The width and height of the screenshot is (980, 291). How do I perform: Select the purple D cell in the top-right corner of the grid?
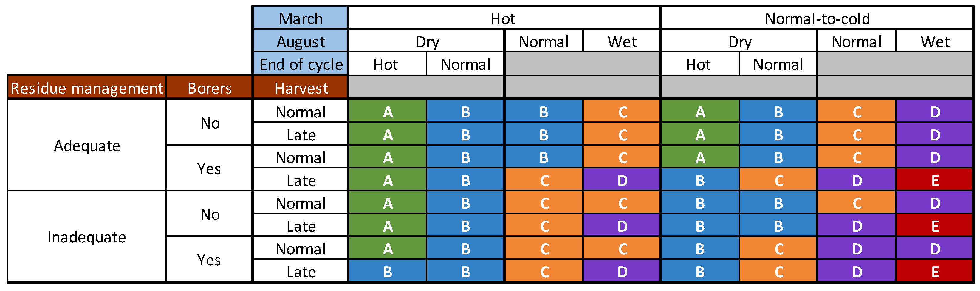pos(934,112)
